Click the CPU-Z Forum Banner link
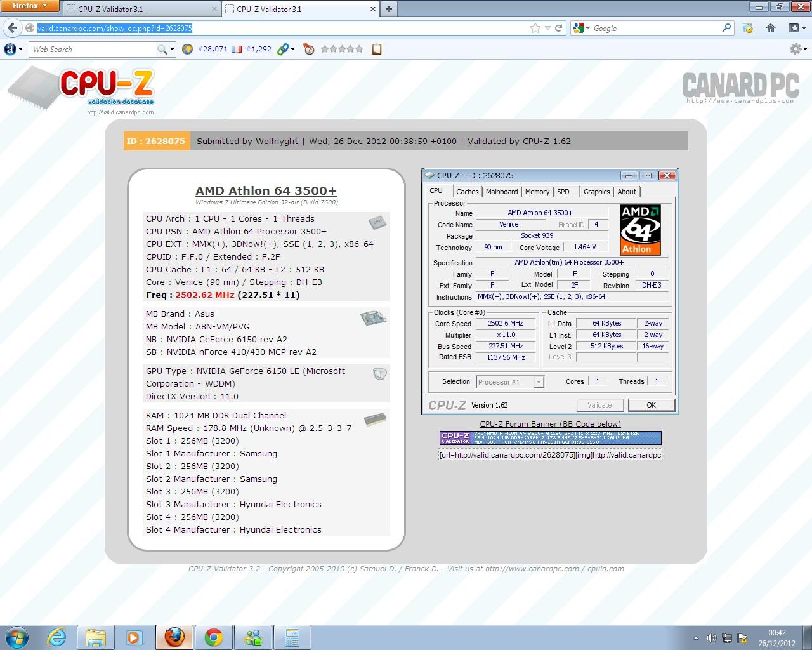Screen dimensions: 812x650 pyautogui.click(x=550, y=424)
